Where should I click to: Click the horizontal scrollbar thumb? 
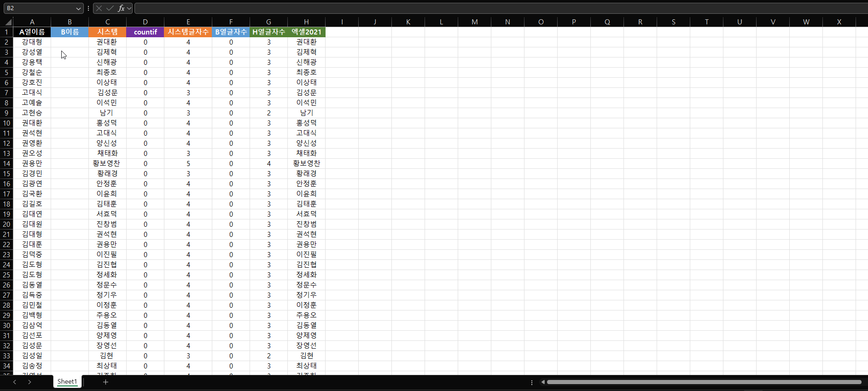click(704, 382)
